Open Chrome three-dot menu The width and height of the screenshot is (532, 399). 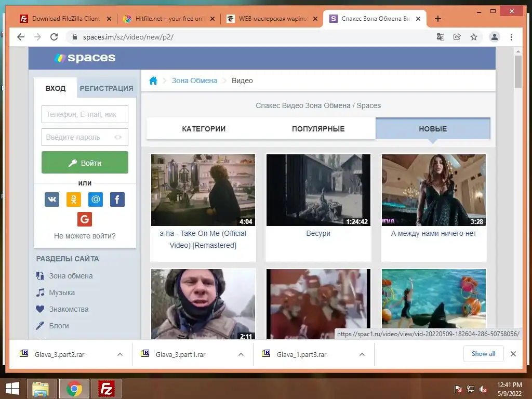point(511,37)
